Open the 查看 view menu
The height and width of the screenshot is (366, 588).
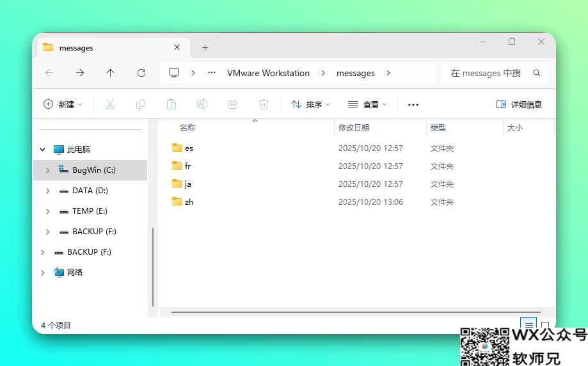click(367, 104)
